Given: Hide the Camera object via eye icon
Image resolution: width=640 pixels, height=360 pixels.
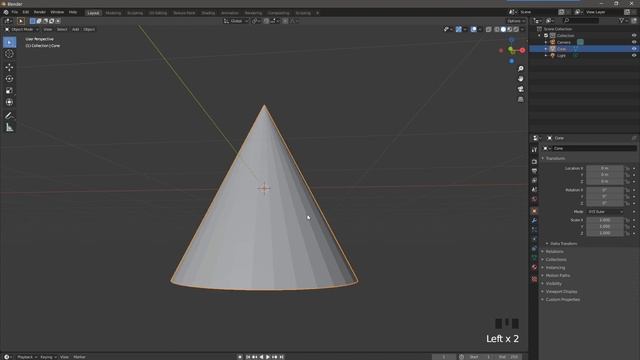Looking at the screenshot, I should 634,42.
